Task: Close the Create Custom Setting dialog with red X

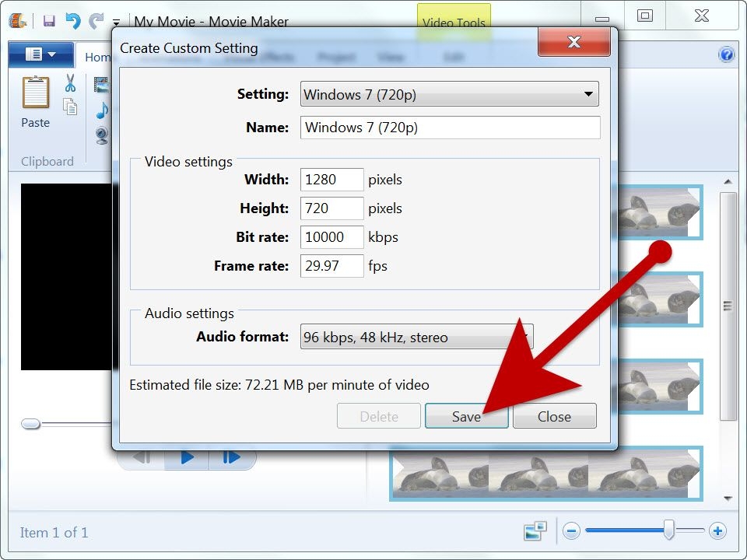Action: click(x=574, y=42)
